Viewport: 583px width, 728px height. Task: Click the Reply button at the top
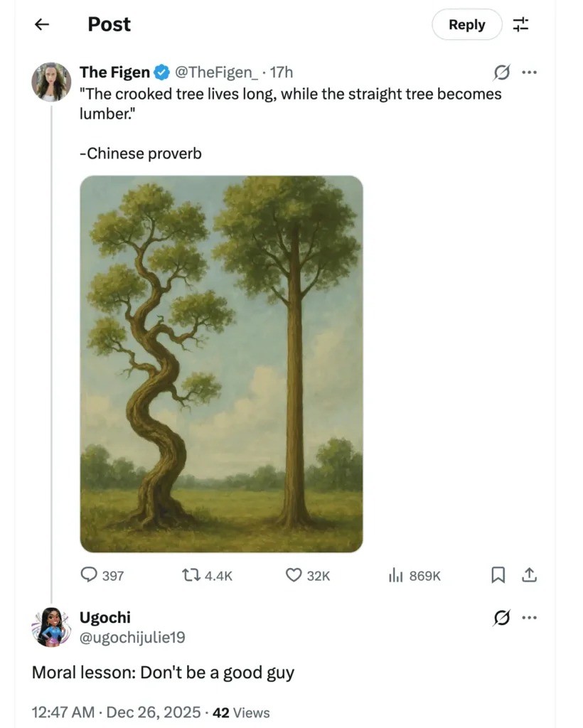pyautogui.click(x=466, y=24)
